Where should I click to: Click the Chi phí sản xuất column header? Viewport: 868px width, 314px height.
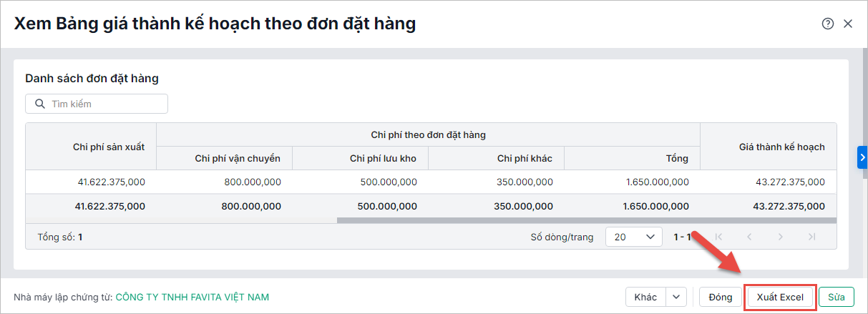(109, 147)
